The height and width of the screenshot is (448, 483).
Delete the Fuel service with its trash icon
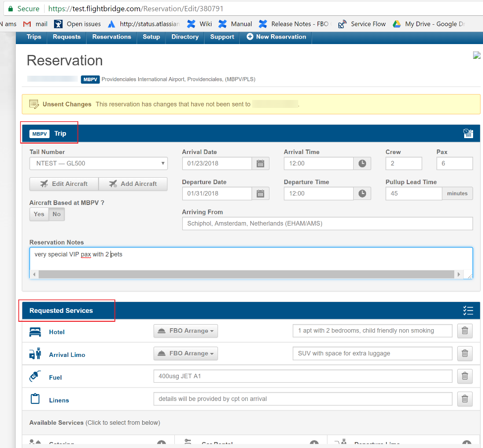[465, 376]
